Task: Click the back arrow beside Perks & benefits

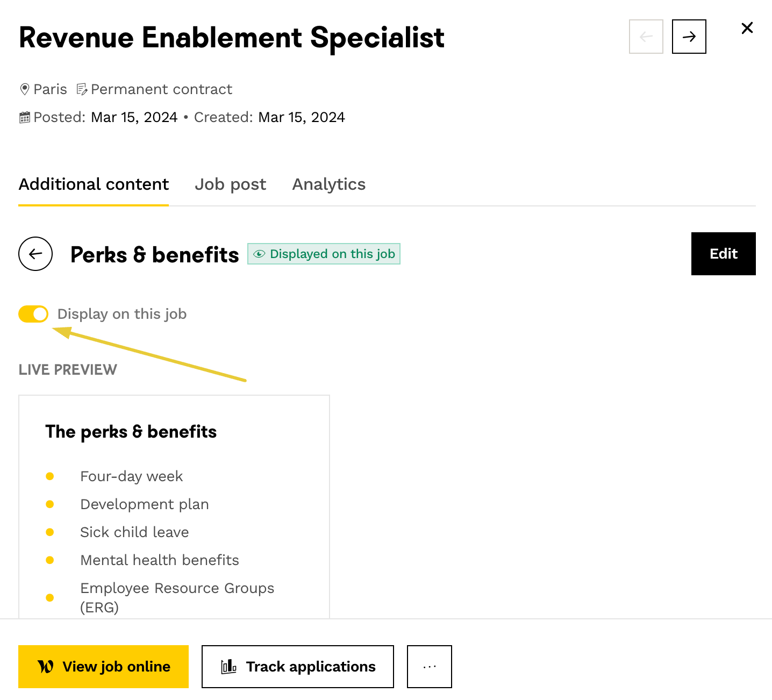Action: click(35, 254)
